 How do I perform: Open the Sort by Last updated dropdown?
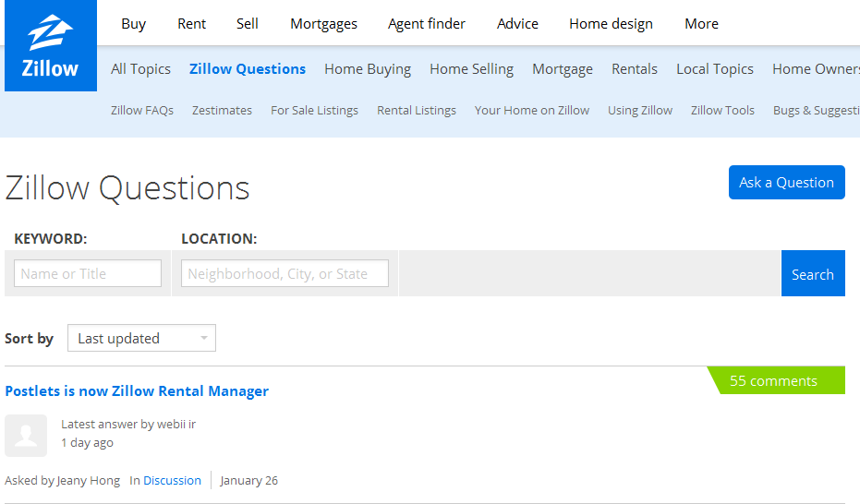coord(141,339)
